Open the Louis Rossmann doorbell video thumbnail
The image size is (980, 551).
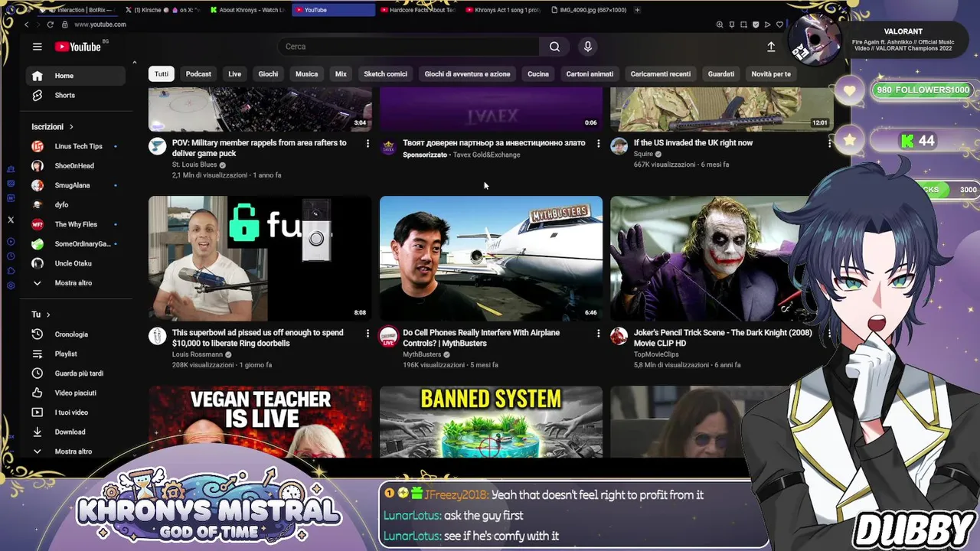pyautogui.click(x=260, y=259)
